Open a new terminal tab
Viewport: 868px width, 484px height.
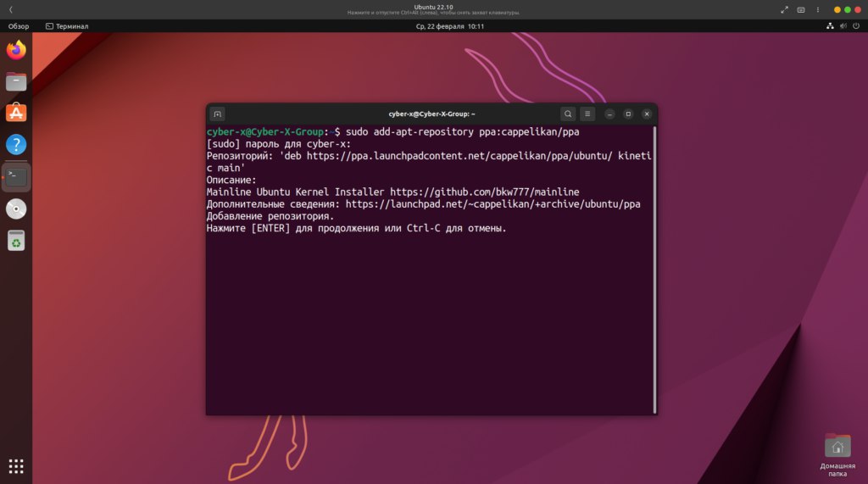pyautogui.click(x=218, y=114)
